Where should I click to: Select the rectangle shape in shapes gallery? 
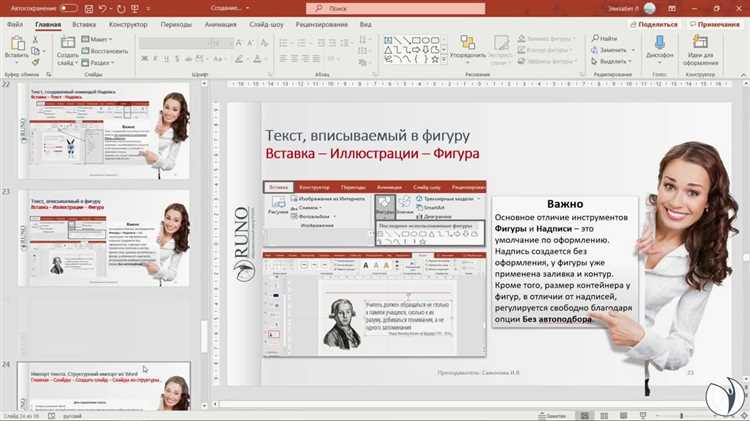pos(416,40)
